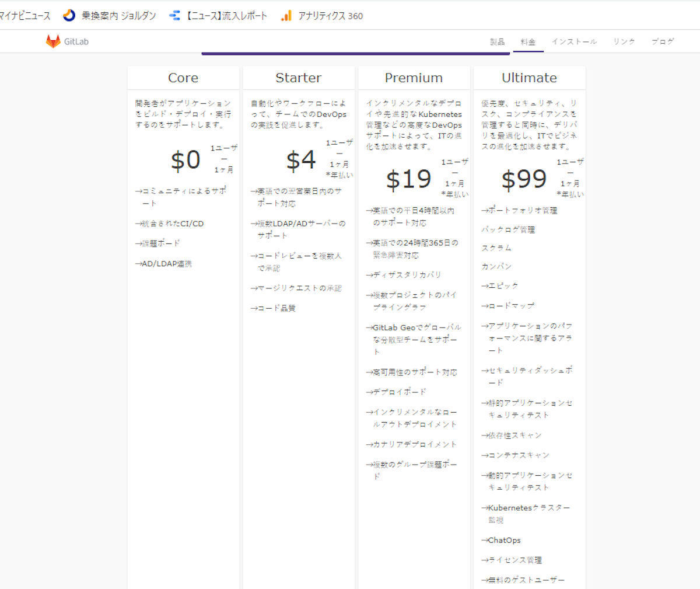Select the Starter plan heading
Viewport: 700px width, 589px height.
click(298, 78)
